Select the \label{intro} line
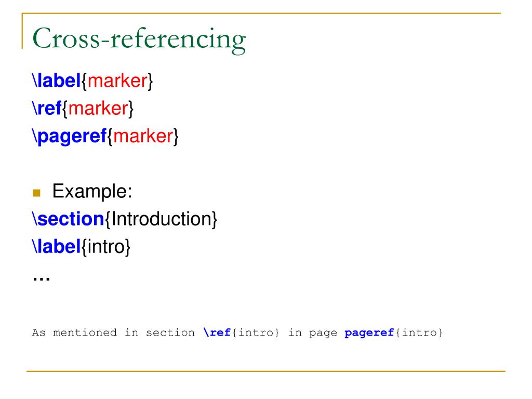 click(81, 247)
